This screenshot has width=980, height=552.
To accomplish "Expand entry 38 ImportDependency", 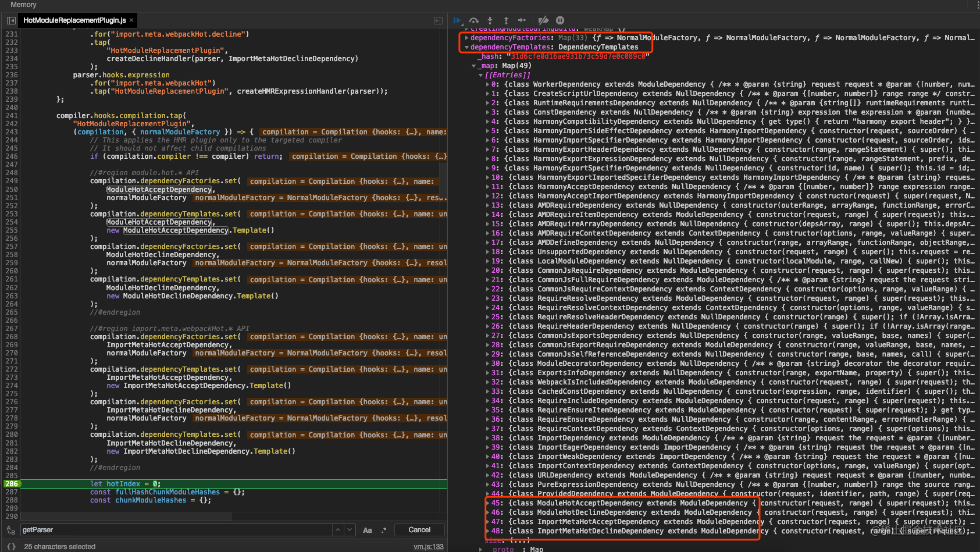I will point(487,438).
